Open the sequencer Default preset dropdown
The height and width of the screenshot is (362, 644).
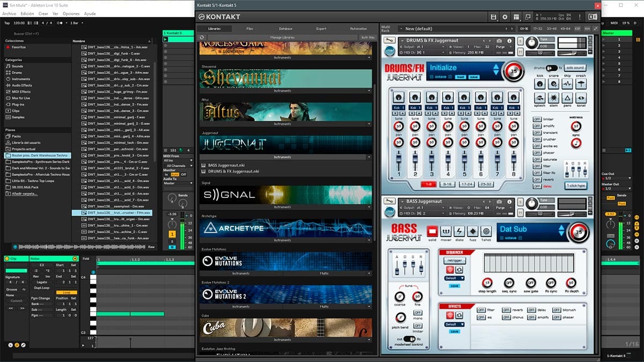tap(454, 278)
